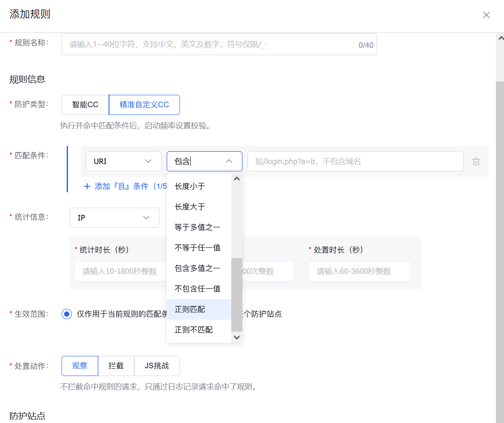Viewport: 504px width, 423px height.
Task: Click the plus icon beside 添加『且』条件
Action: [x=87, y=186]
